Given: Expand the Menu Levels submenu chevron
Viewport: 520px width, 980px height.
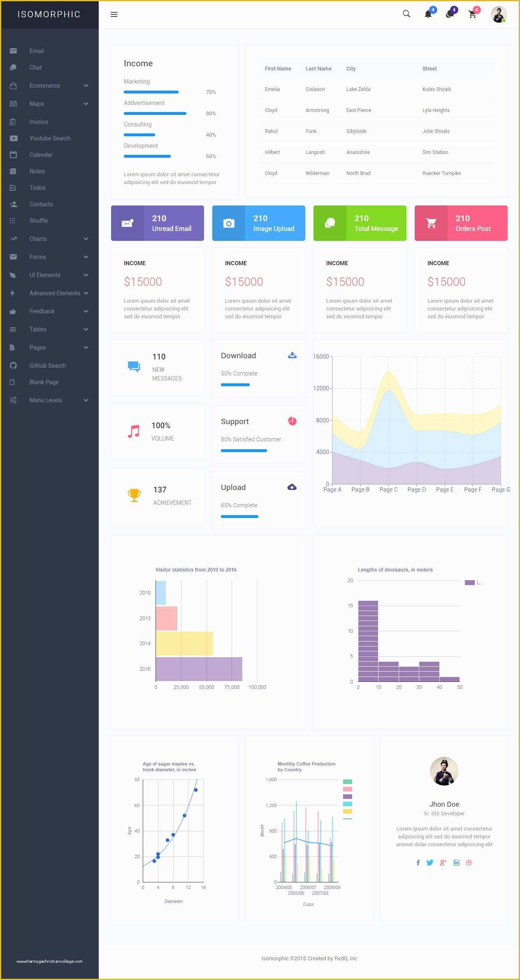Looking at the screenshot, I should click(86, 400).
